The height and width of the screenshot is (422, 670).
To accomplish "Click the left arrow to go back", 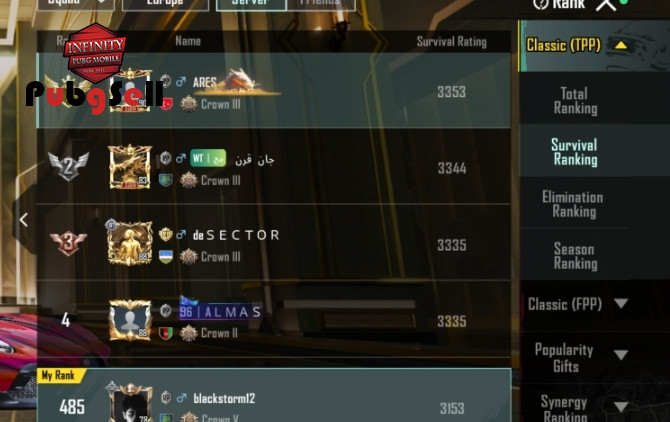I will (x=24, y=220).
